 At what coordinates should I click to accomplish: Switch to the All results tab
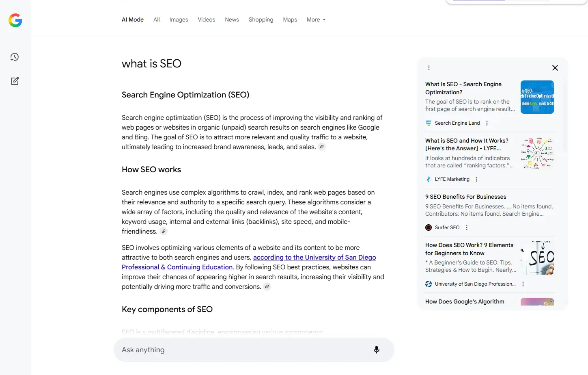tap(157, 20)
